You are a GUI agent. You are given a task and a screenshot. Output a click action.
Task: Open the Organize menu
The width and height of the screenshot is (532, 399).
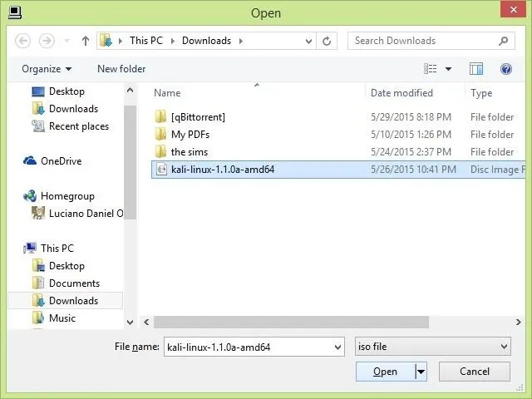47,69
